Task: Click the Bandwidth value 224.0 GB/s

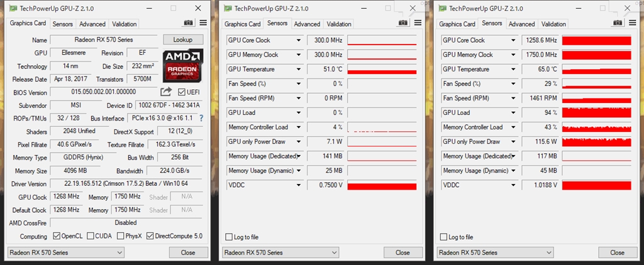Action: click(175, 171)
